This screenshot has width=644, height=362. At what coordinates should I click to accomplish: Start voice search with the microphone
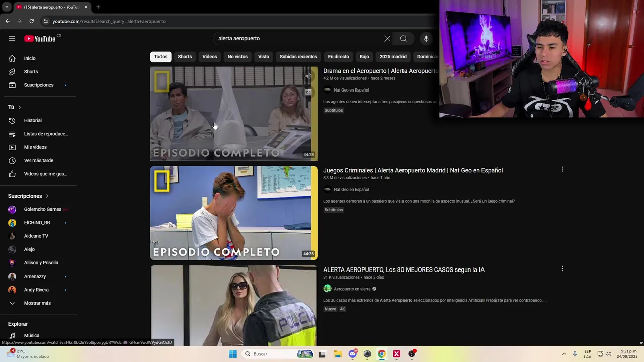[x=426, y=39]
